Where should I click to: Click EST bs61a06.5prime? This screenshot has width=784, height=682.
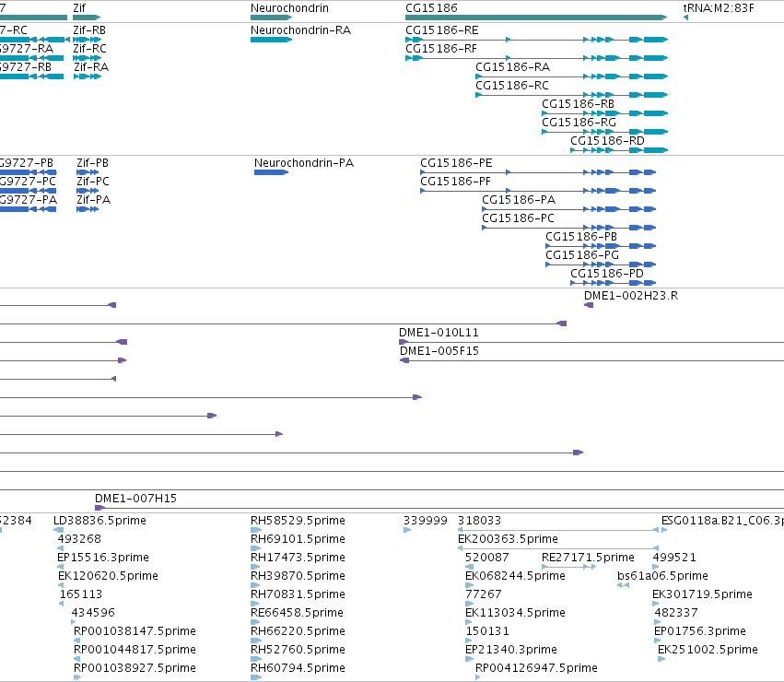point(662,576)
